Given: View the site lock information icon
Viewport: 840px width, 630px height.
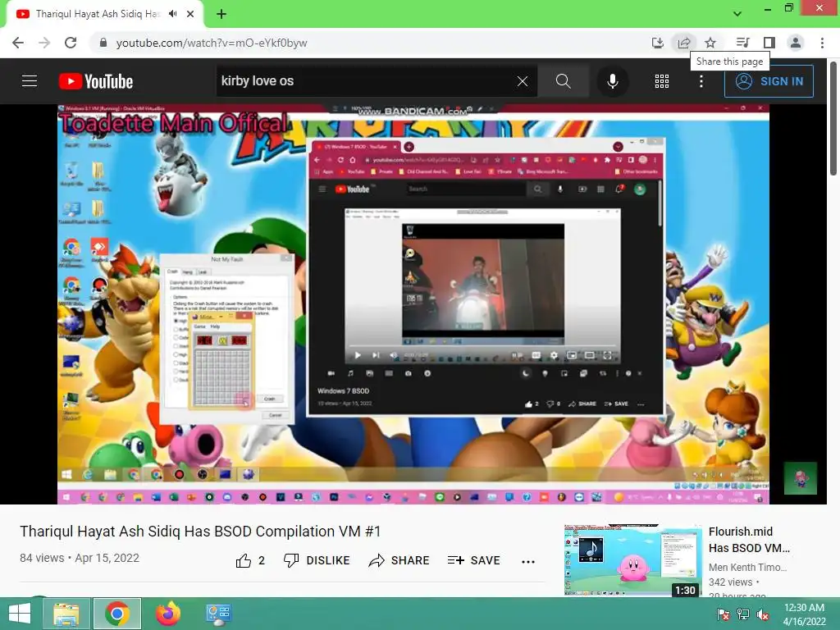Looking at the screenshot, I should point(103,43).
